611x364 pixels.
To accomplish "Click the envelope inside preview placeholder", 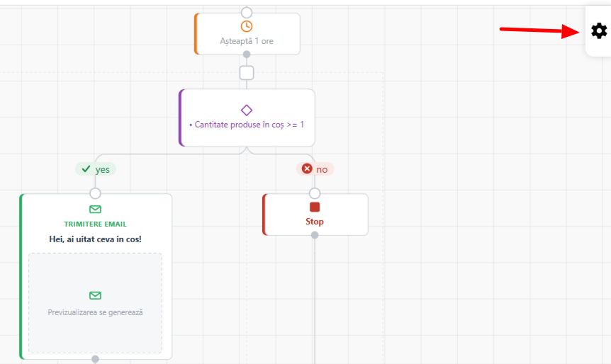I will tap(95, 295).
